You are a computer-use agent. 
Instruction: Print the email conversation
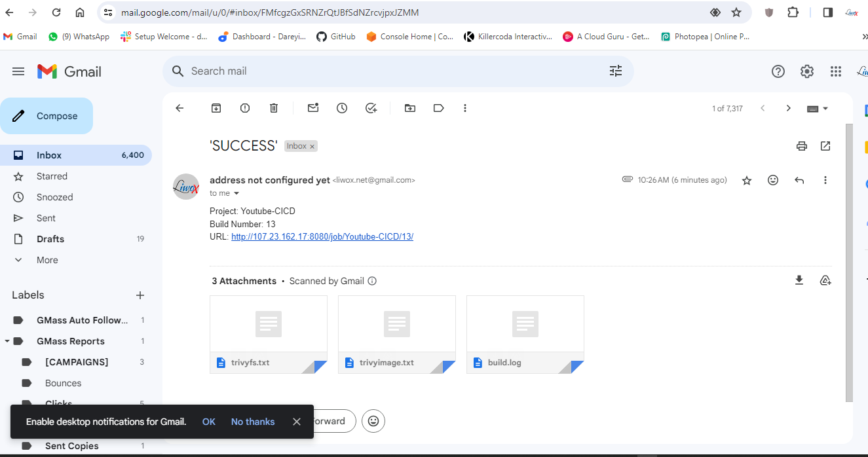point(802,146)
